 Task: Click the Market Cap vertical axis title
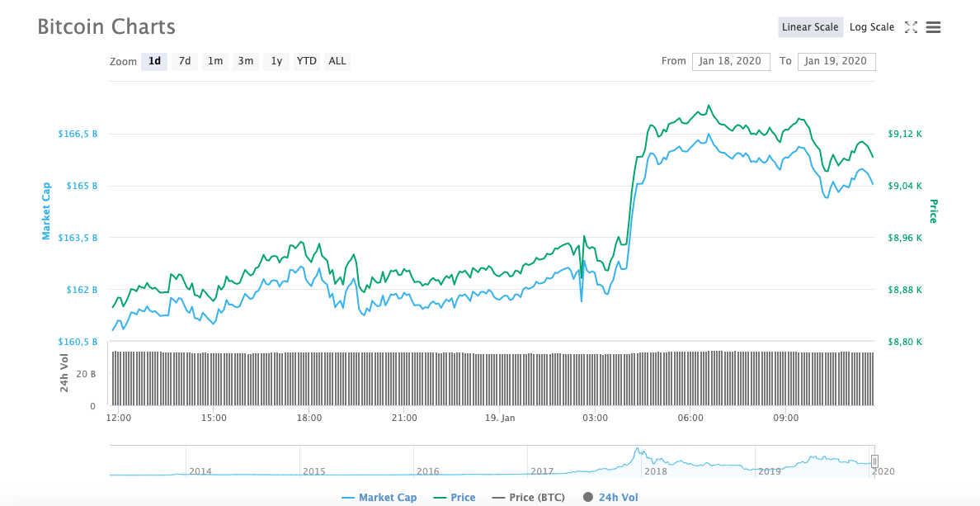tap(45, 211)
